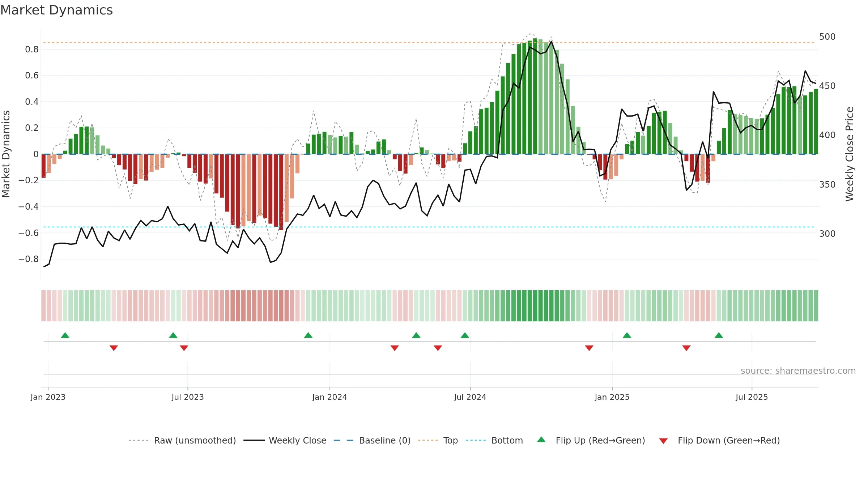The height and width of the screenshot is (488, 868).
Task: Toggle the Flip Down (Green→Red) legend entry
Action: tap(719, 440)
